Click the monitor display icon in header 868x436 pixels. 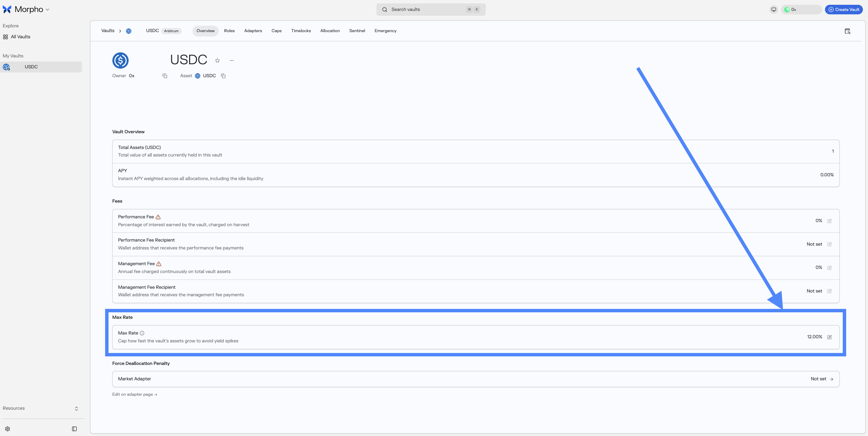[774, 10]
